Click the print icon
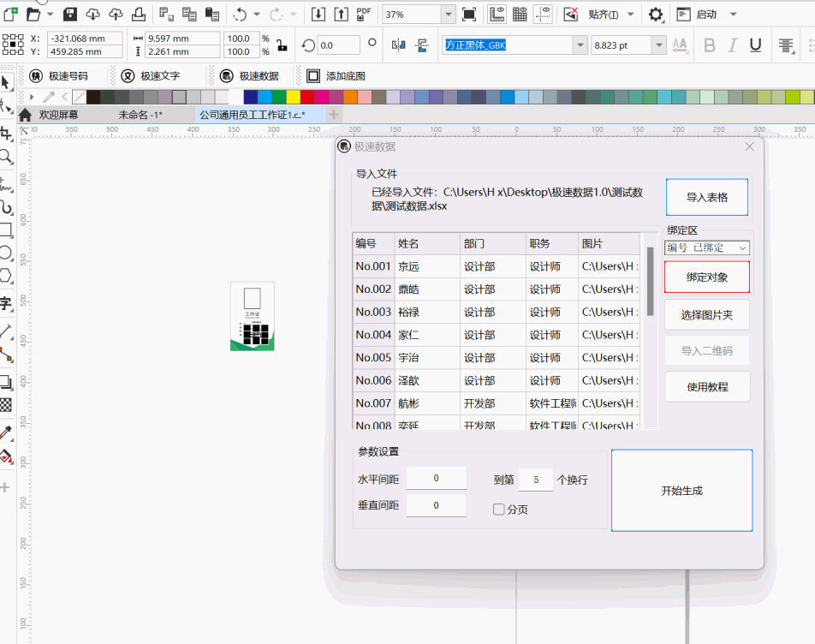 pyautogui.click(x=139, y=14)
